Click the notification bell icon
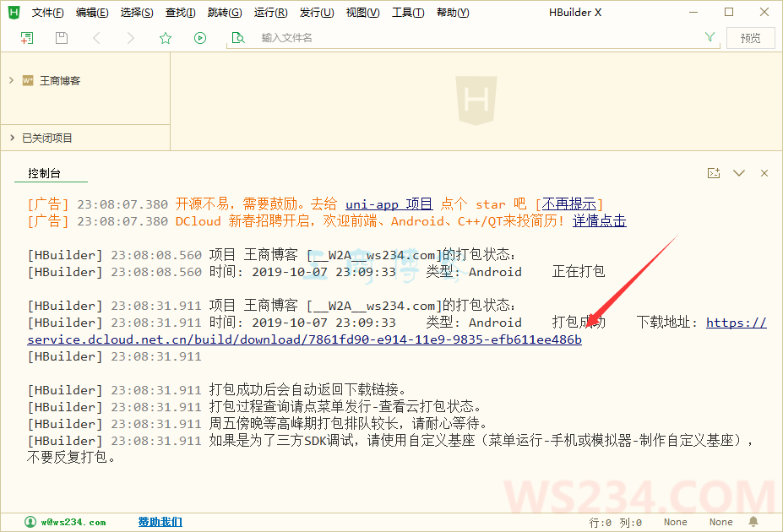783x532 pixels. point(753,522)
